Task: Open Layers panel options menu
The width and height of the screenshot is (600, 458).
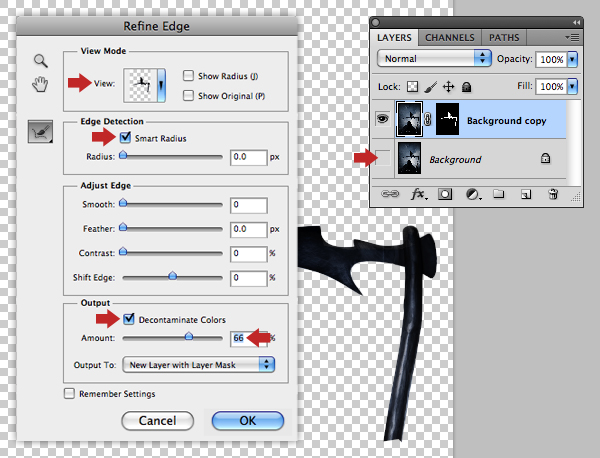Action: point(572,37)
